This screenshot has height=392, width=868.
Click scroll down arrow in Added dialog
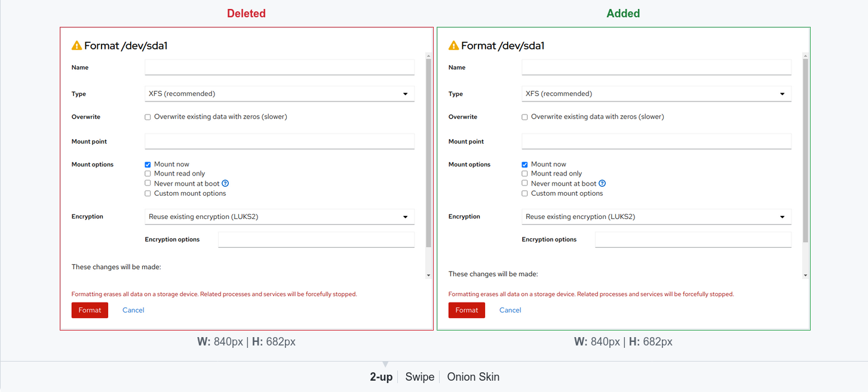pyautogui.click(x=805, y=275)
